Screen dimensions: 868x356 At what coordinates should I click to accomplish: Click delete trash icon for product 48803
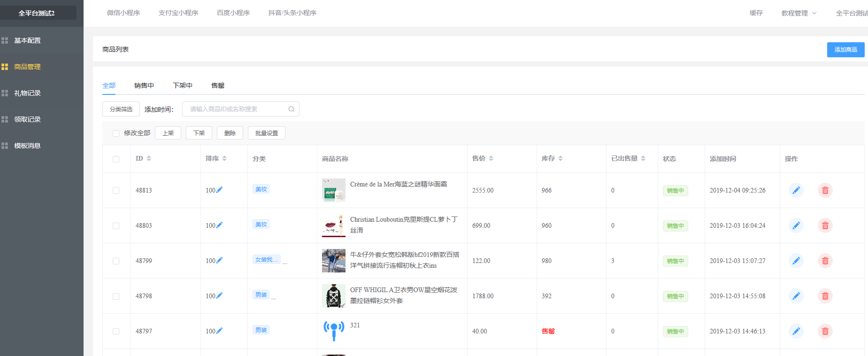coord(825,225)
